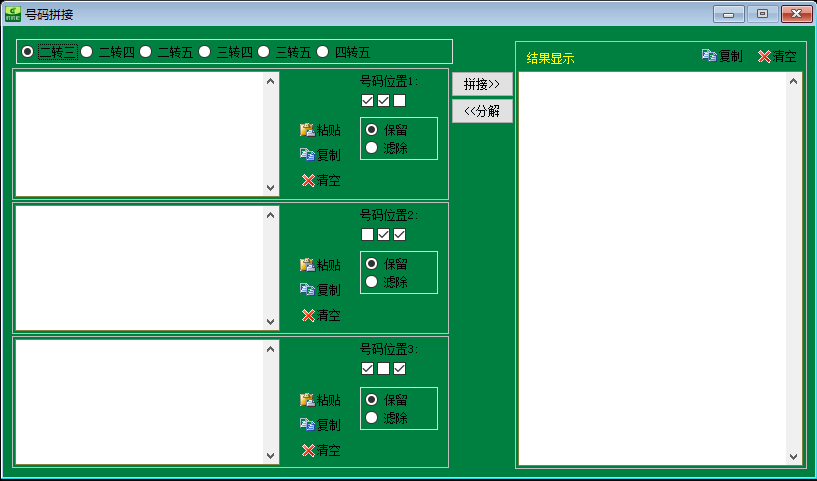
Task: Check the unchecked first box under 号码位置2
Action: (368, 234)
